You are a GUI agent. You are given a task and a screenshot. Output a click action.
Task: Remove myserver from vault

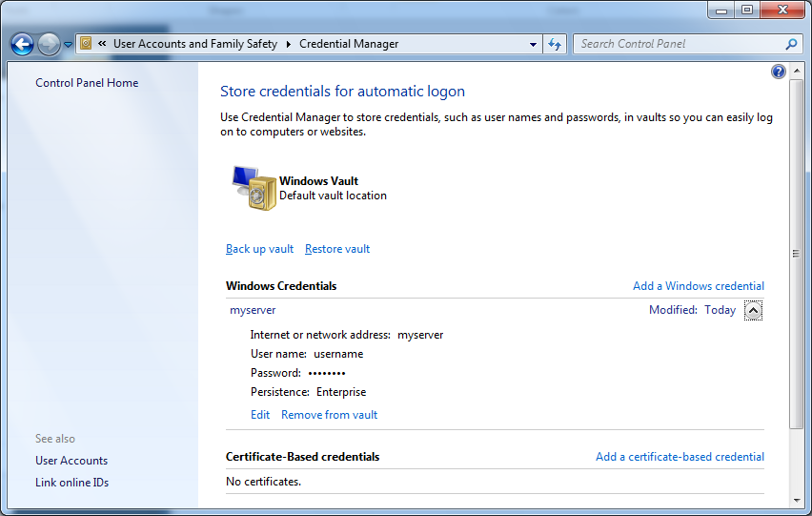click(330, 415)
